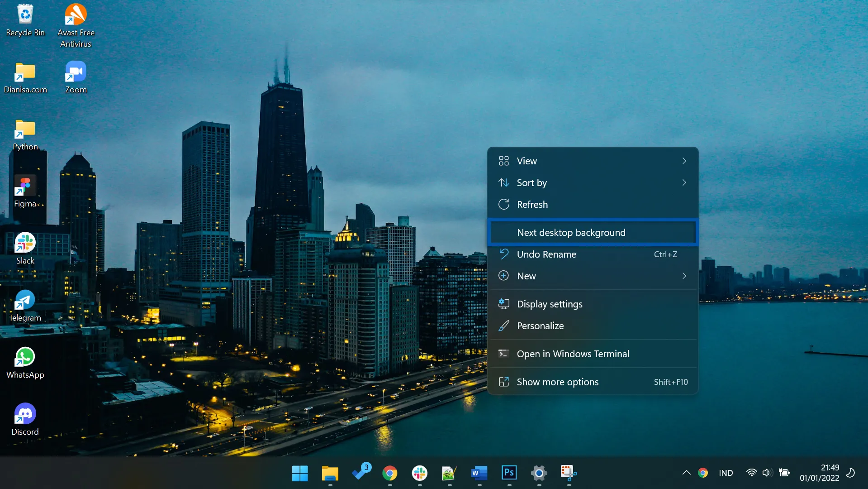Open Google Chrome from the taskbar
This screenshot has height=489, width=868.
click(389, 473)
